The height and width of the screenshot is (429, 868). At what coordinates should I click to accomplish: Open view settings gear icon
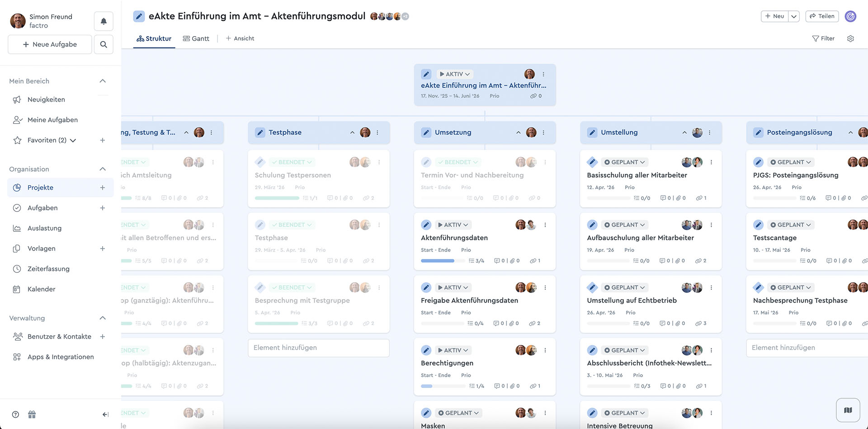(850, 39)
